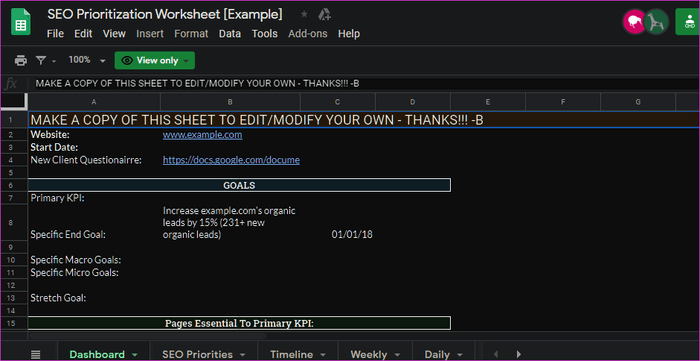The image size is (700, 361).
Task: Click the add to Drive icon
Action: [325, 15]
